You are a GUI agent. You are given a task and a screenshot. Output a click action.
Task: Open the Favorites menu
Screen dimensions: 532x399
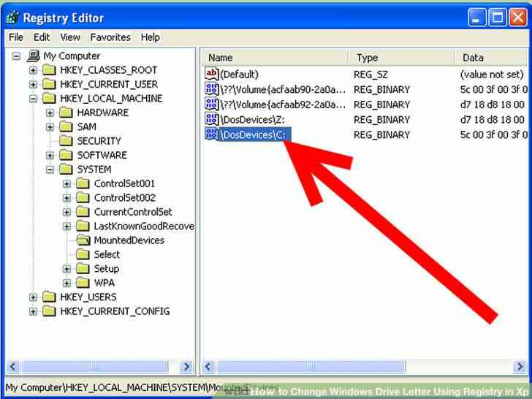(110, 37)
